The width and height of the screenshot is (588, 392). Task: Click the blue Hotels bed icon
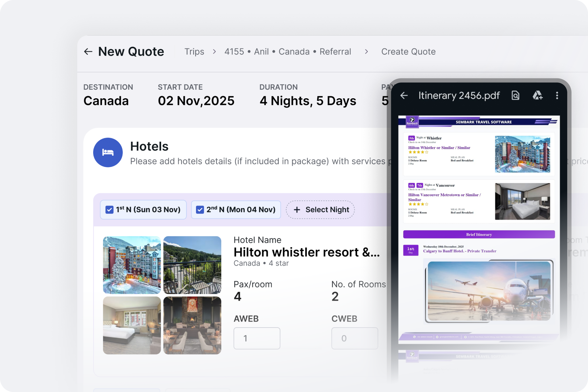coord(108,153)
